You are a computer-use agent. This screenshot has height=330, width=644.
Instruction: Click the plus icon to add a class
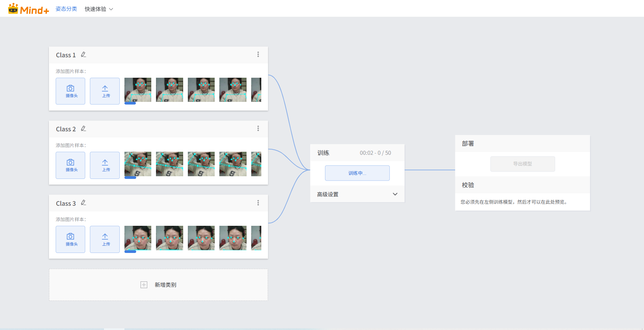(x=144, y=285)
